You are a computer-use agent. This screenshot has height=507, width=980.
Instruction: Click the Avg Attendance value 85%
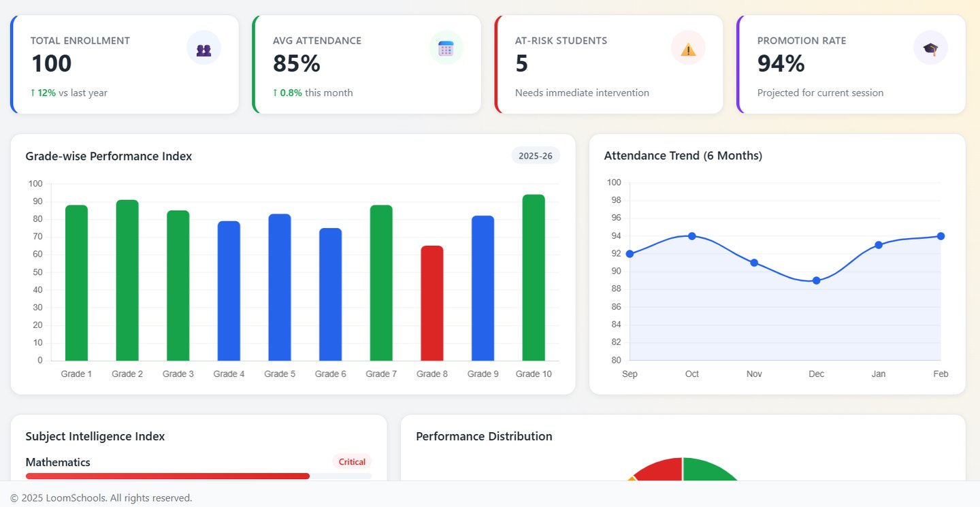(297, 64)
